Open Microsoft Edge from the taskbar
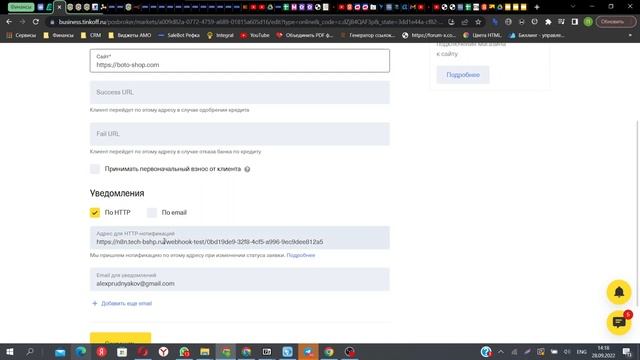This screenshot has width=640, height=360. (x=81, y=352)
